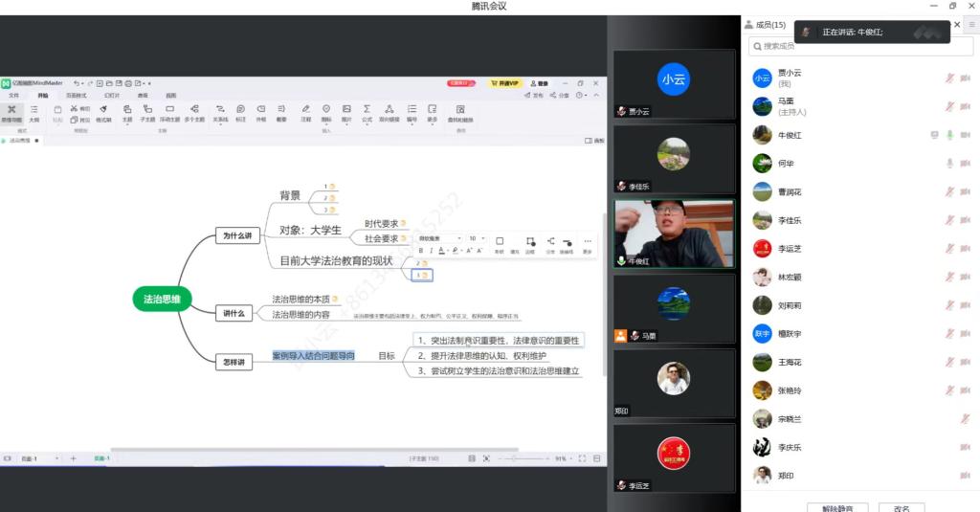Open the 文件 menu in MindMaster

(13, 96)
